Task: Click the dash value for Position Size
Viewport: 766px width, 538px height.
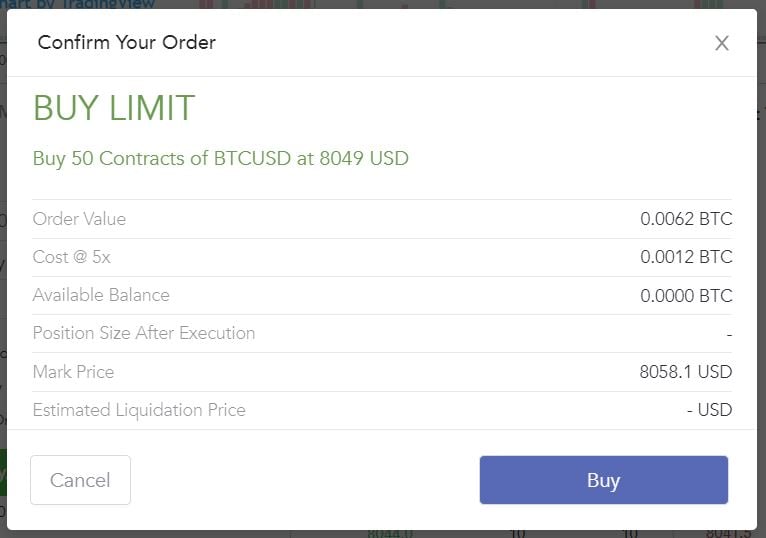Action: point(729,334)
